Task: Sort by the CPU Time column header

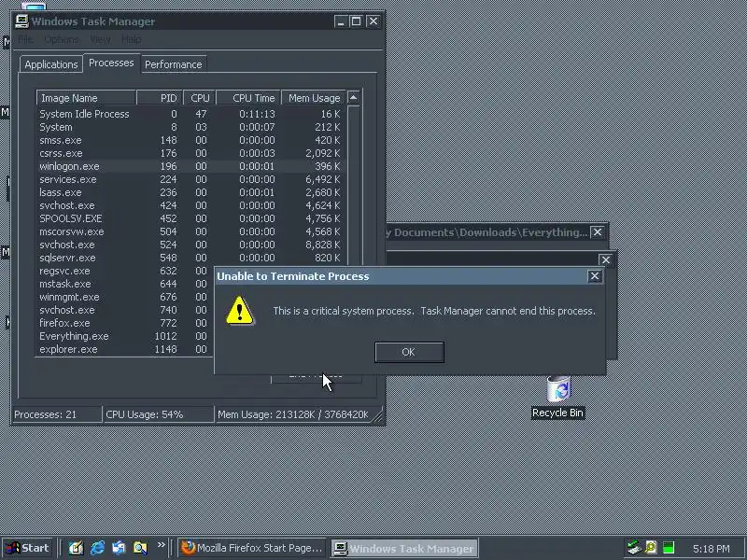Action: [x=248, y=98]
